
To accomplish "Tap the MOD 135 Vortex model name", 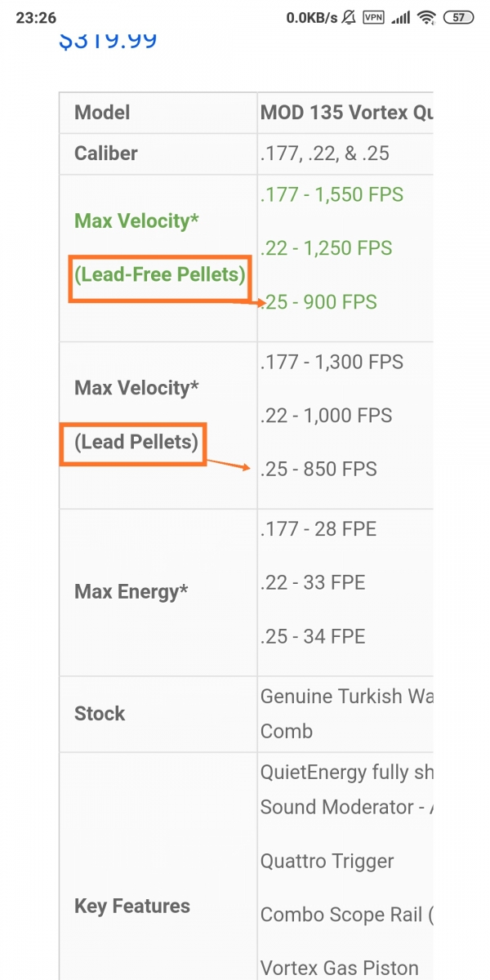I will point(346,113).
